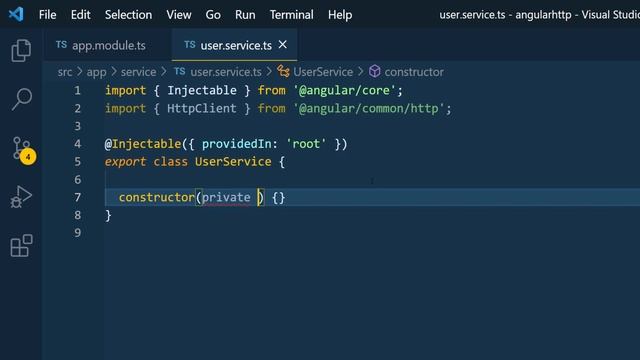This screenshot has height=360, width=640.
Task: Open the Extensions view
Action: click(21, 245)
